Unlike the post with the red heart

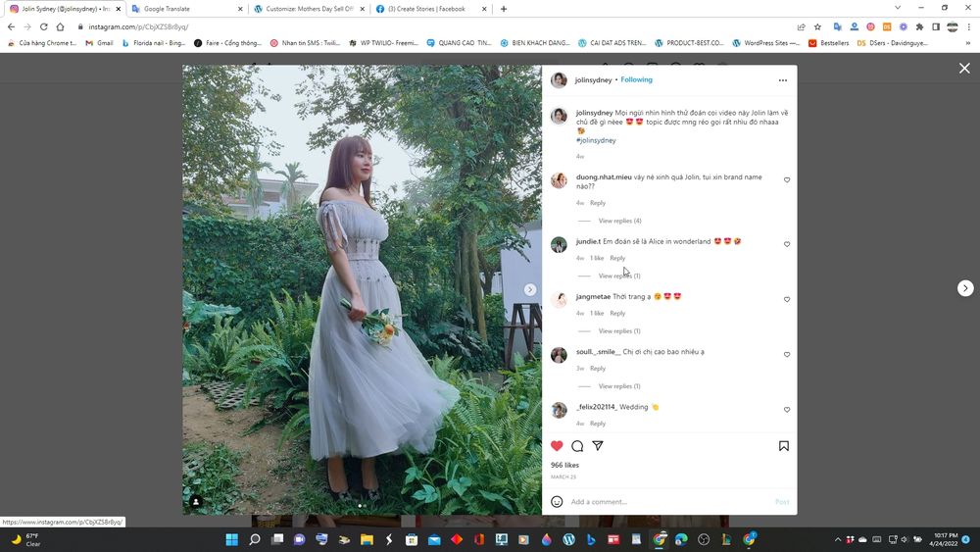557,446
